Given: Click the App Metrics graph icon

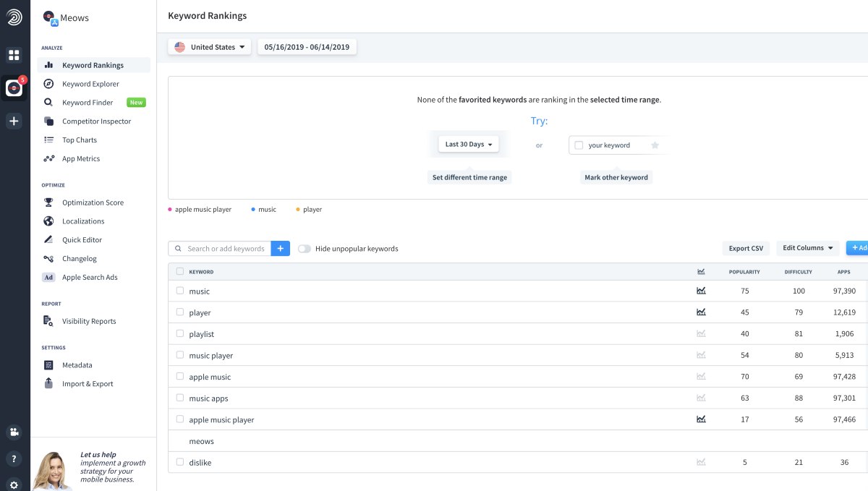Looking at the screenshot, I should pos(48,159).
